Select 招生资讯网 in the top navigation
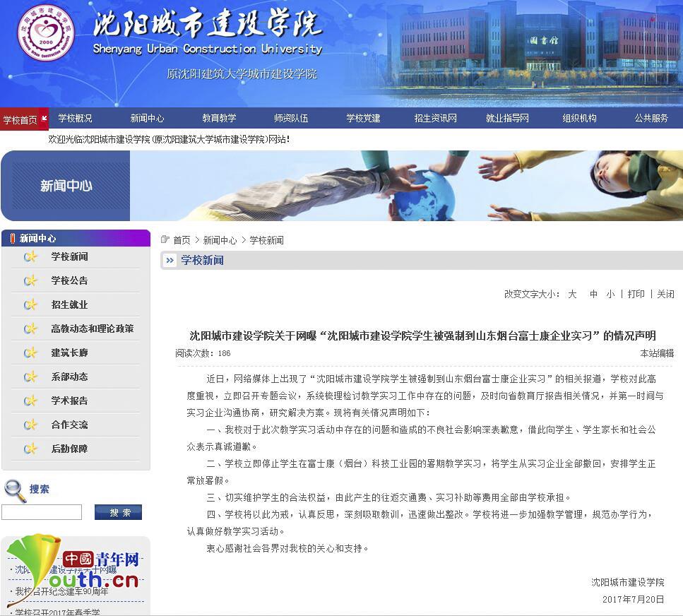 [435, 118]
